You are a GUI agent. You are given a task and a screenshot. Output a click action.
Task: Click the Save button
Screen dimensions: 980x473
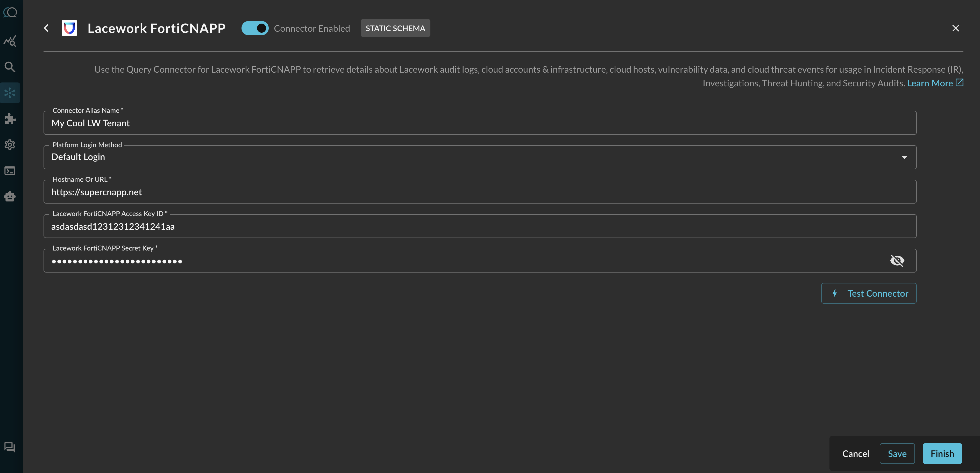(x=897, y=454)
